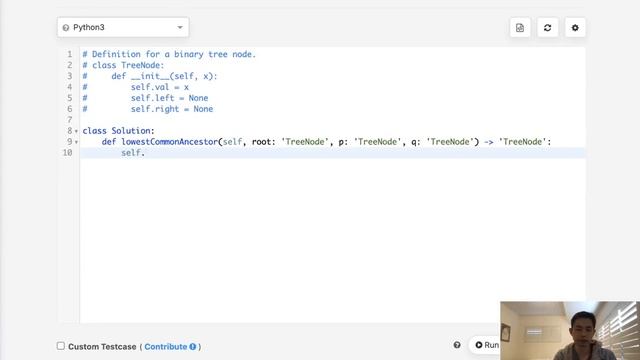Click the question mark help icon near Run

[457, 345]
